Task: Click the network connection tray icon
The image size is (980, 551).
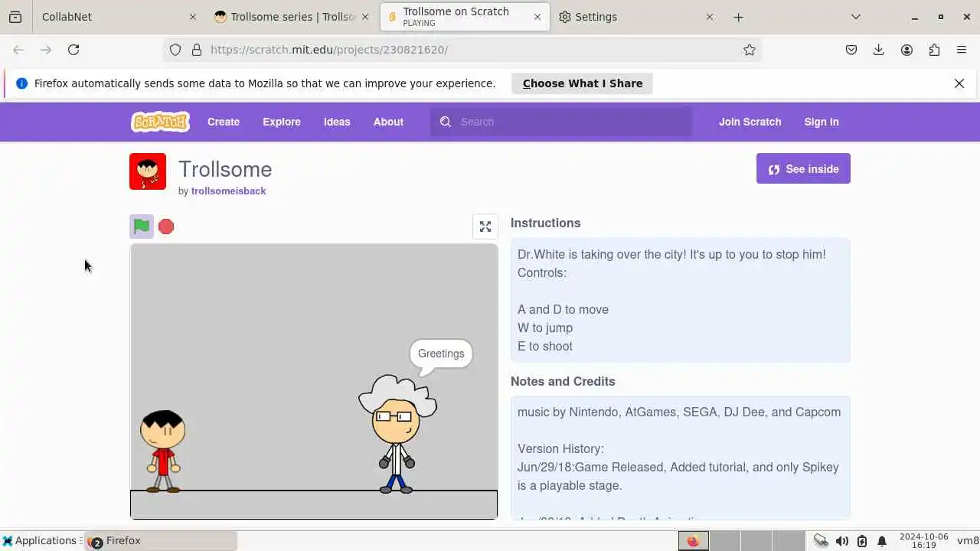Action: 821,541
